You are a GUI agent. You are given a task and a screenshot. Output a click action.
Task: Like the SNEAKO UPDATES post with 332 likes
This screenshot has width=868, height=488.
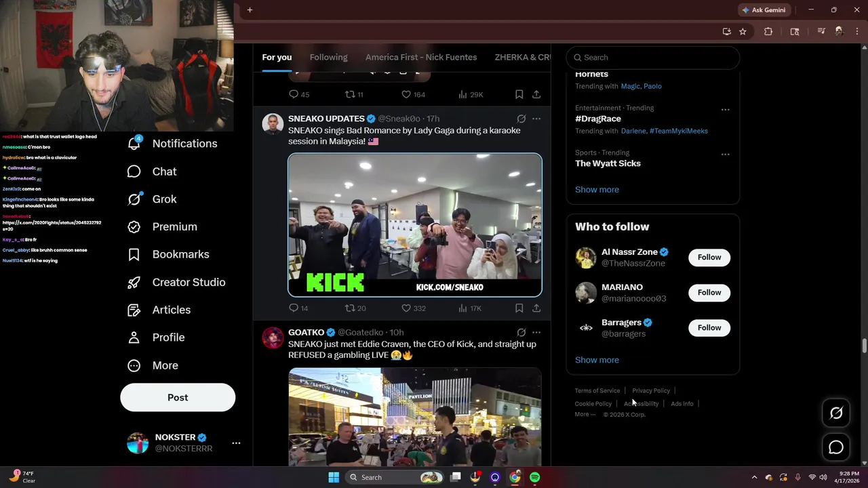click(x=406, y=308)
